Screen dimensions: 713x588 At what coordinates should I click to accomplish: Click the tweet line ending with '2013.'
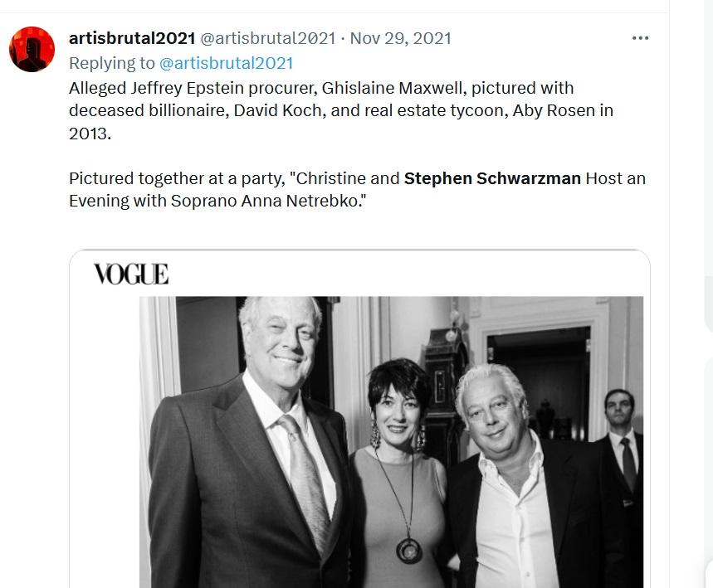pos(90,134)
